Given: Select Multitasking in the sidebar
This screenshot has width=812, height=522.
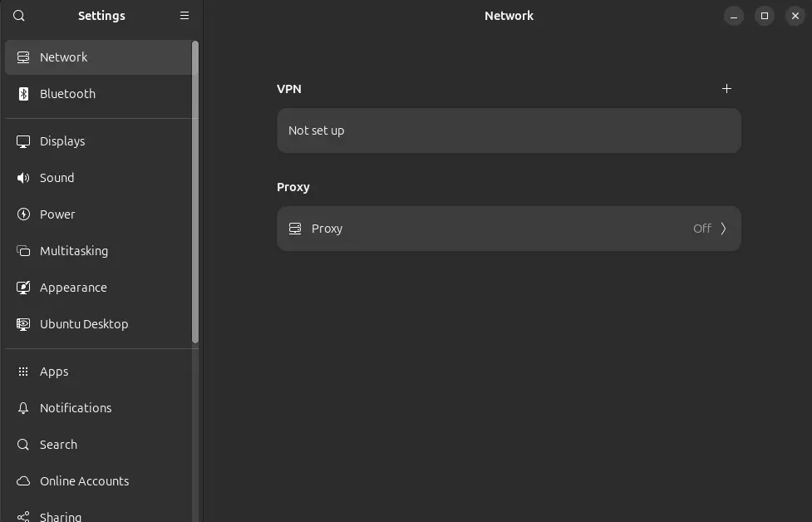Looking at the screenshot, I should click(74, 251).
